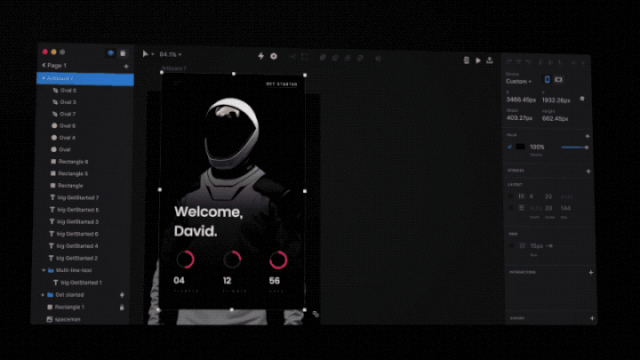Click the export upload icon

(489, 60)
